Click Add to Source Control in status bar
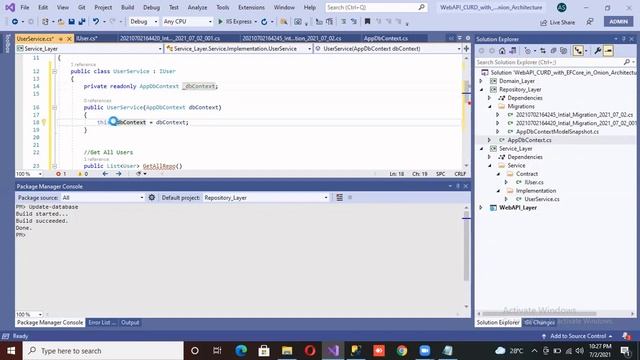Screen dimensions: 640x360 coord(578,336)
